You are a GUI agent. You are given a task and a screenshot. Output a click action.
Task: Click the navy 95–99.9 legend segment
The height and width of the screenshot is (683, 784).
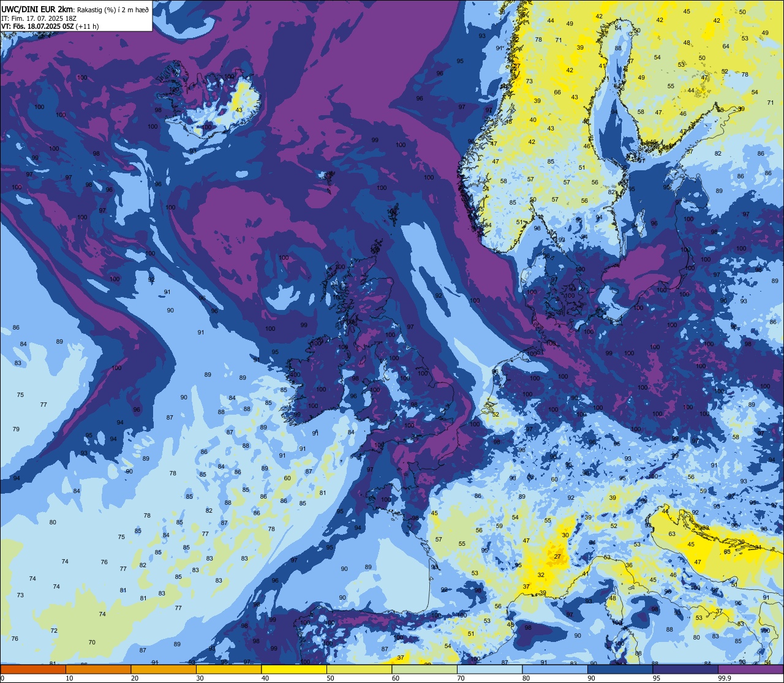(685, 669)
